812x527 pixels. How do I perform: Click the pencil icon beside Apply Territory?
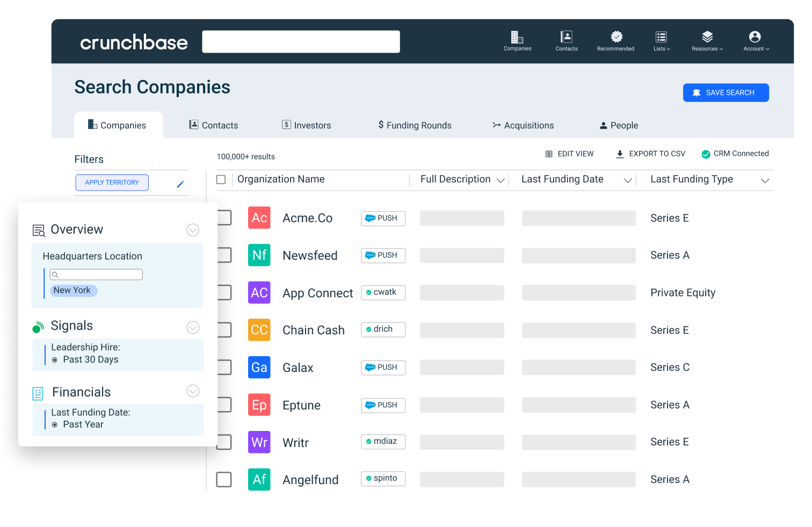180,184
